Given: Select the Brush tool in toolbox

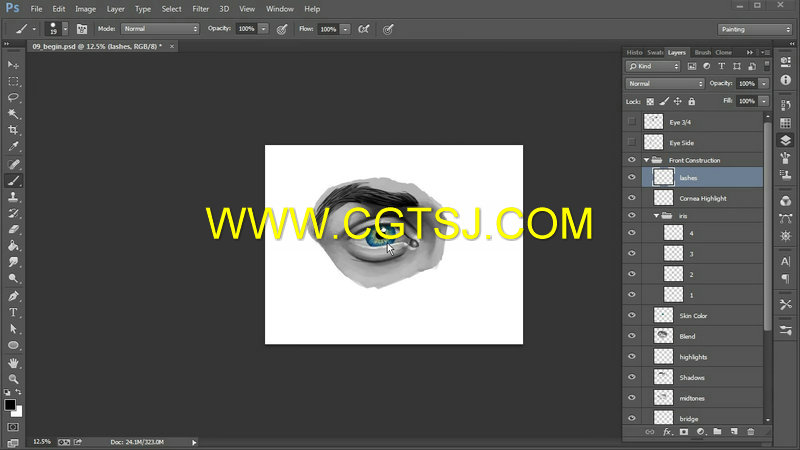Looking at the screenshot, I should [x=13, y=181].
